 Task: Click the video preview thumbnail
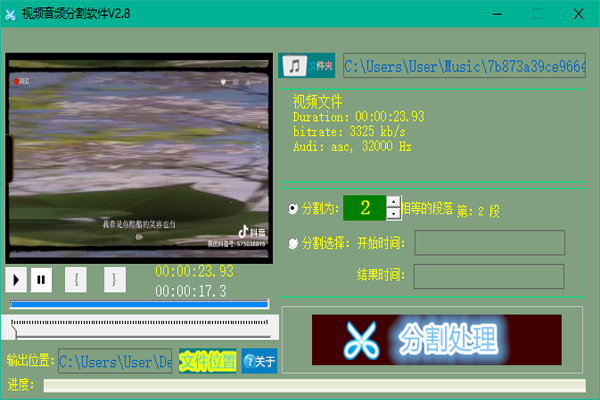point(139,156)
